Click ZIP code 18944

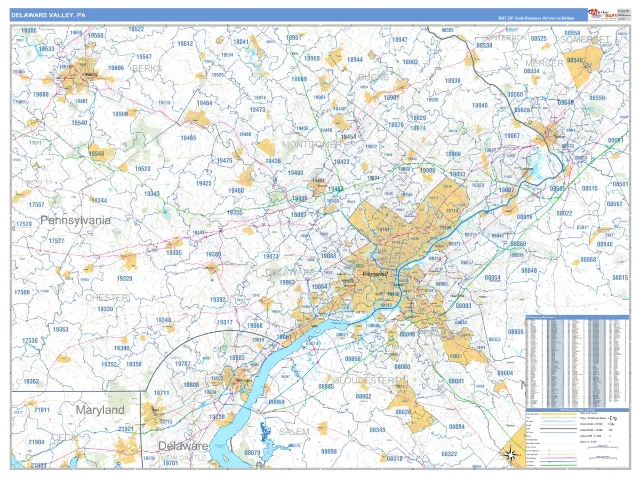pos(355,60)
